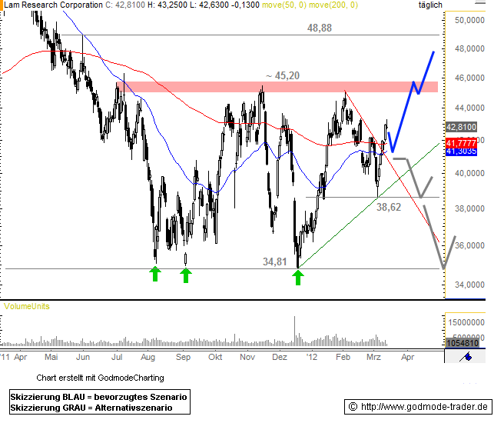Click the red 41,7777 moving average tag
The height and width of the screenshot is (423, 504).
click(x=461, y=143)
